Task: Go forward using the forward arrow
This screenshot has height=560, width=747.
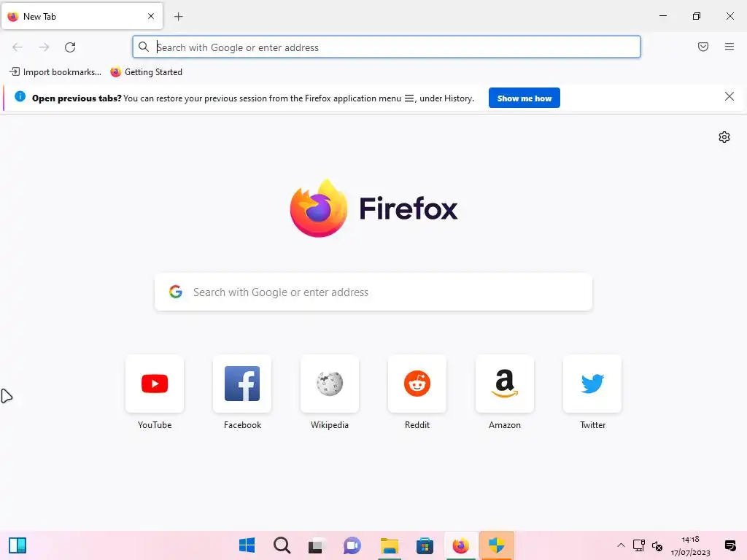Action: (x=44, y=47)
